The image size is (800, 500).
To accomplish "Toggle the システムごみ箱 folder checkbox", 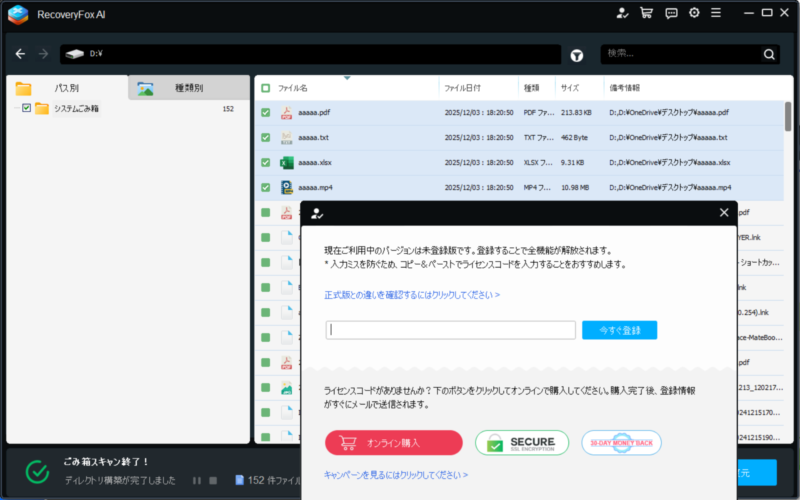I will 27,108.
